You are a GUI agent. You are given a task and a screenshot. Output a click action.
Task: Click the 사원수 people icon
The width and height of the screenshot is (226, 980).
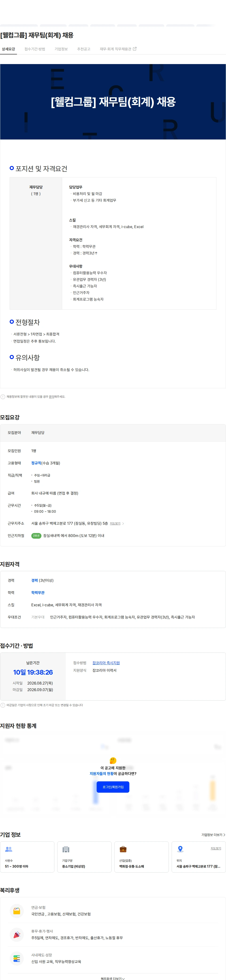[9, 849]
